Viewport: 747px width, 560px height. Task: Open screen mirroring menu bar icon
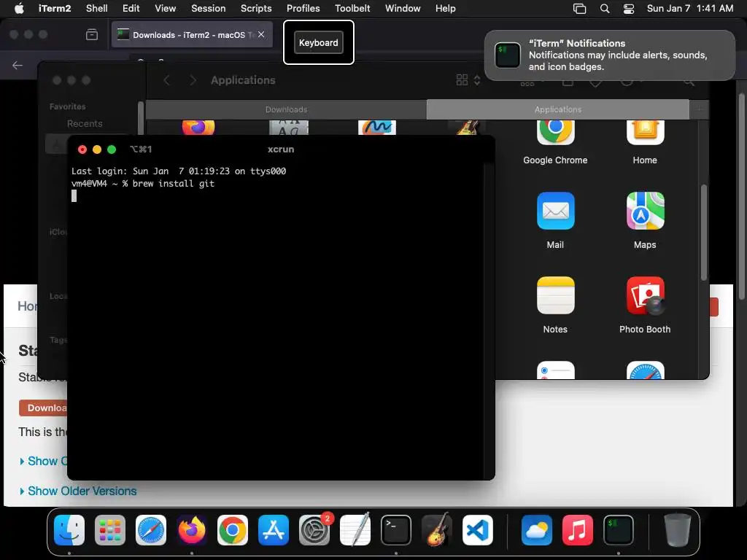[579, 9]
